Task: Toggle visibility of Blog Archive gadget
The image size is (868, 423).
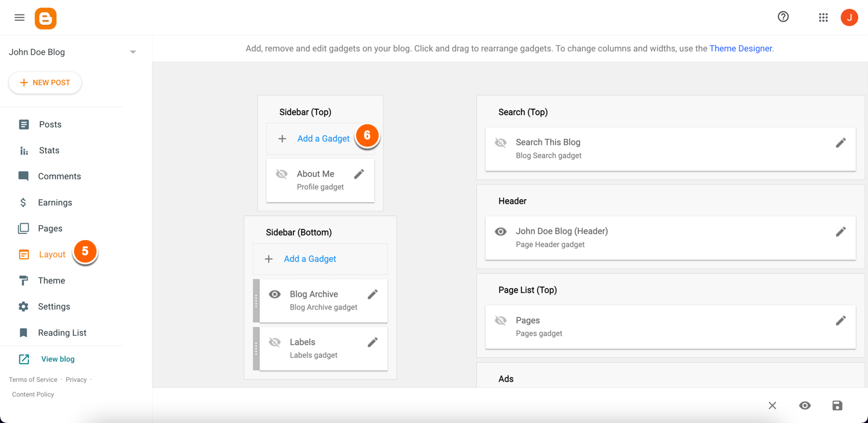Action: coord(275,294)
